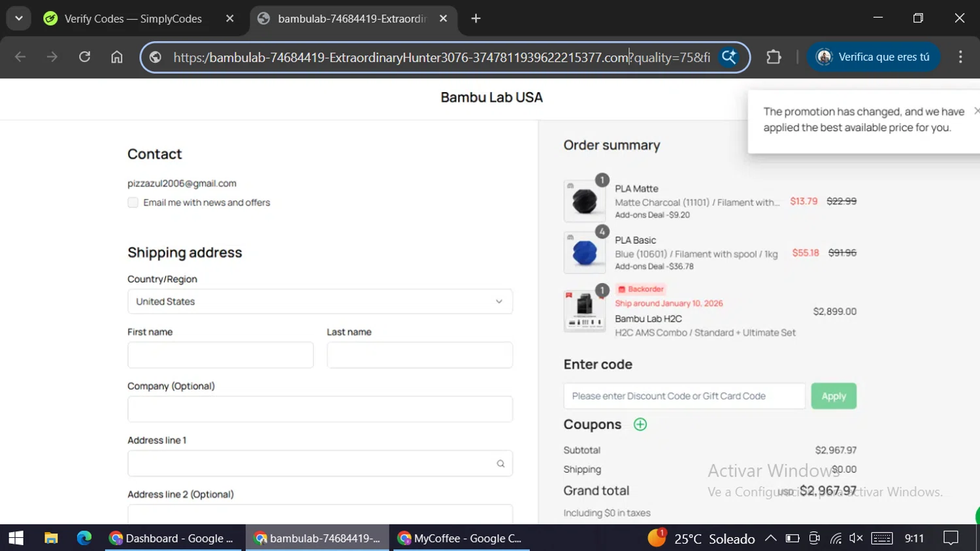The height and width of the screenshot is (551, 980).
Task: Open the Windows Start menu
Action: [16, 538]
